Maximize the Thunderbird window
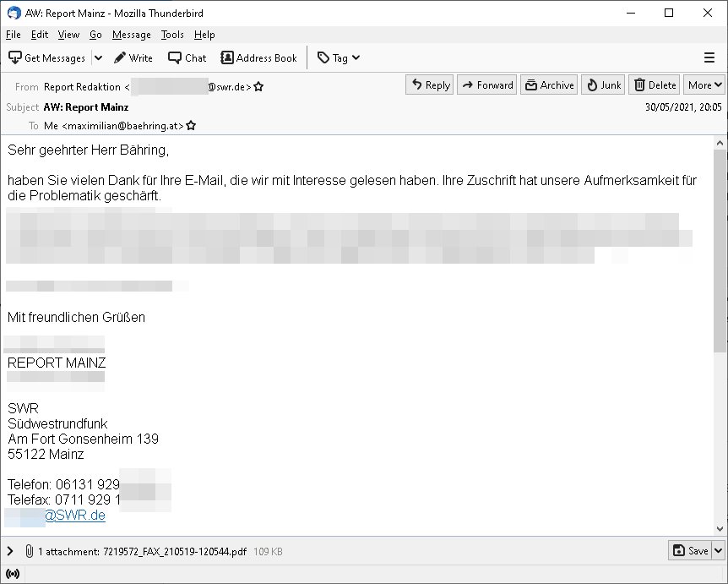This screenshot has height=584, width=728. tap(669, 13)
